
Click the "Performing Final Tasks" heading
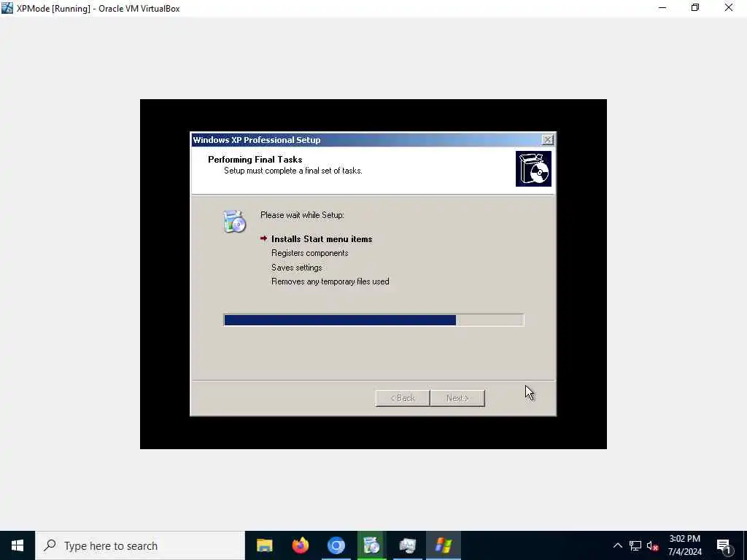pyautogui.click(x=255, y=160)
